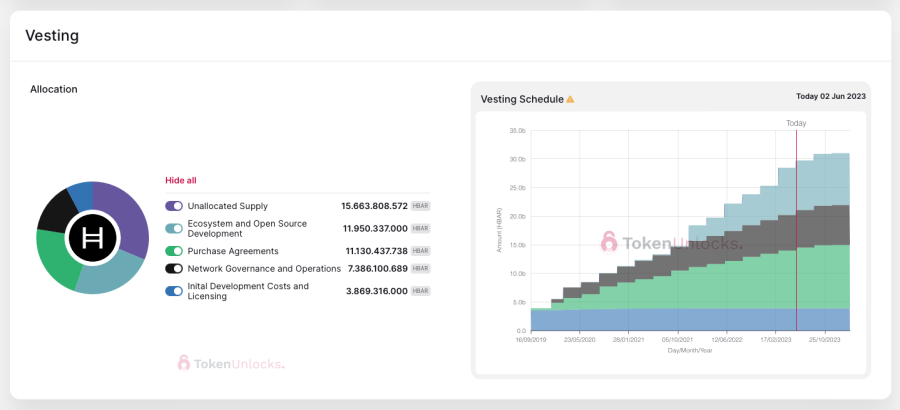Image resolution: width=900 pixels, height=410 pixels.
Task: Toggle the Purchase Agreements switch
Action: point(174,251)
